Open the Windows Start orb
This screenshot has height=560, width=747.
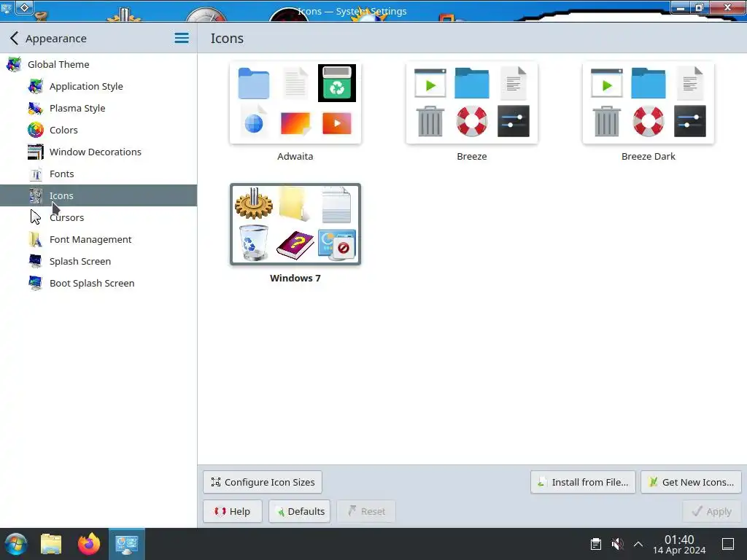[x=16, y=544]
